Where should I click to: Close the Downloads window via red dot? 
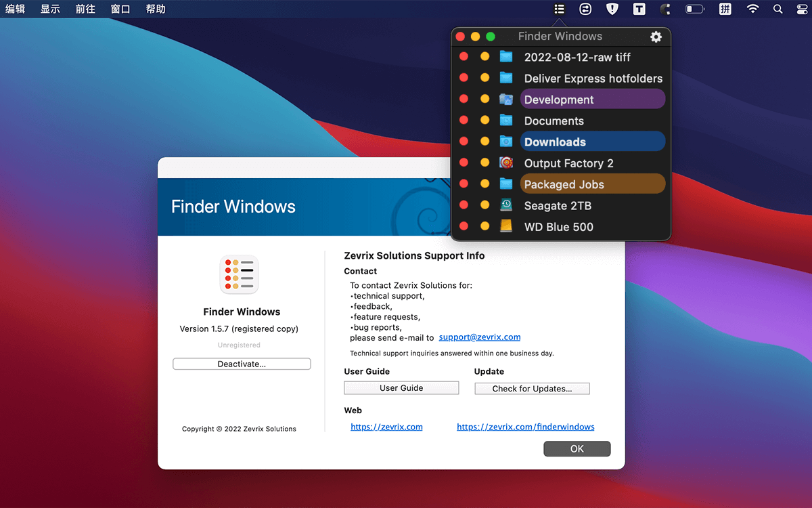click(464, 141)
